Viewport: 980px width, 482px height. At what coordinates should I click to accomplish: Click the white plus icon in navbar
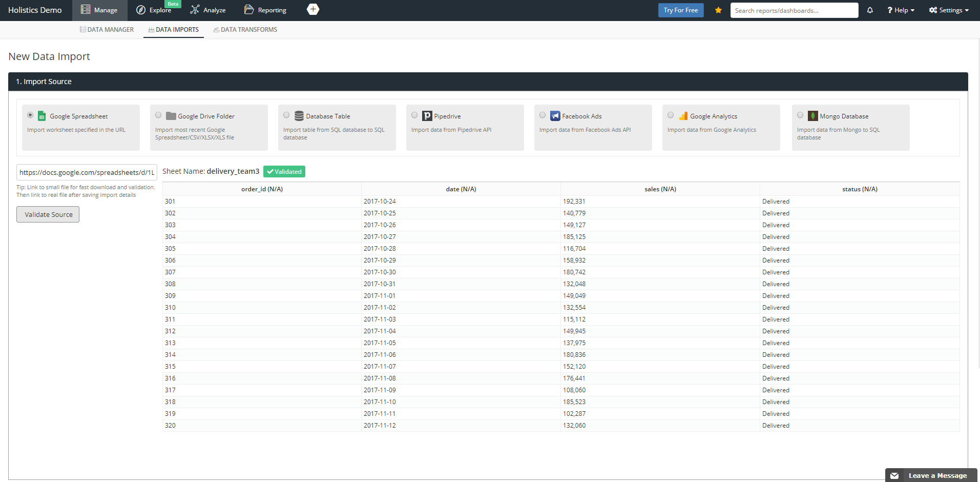312,10
